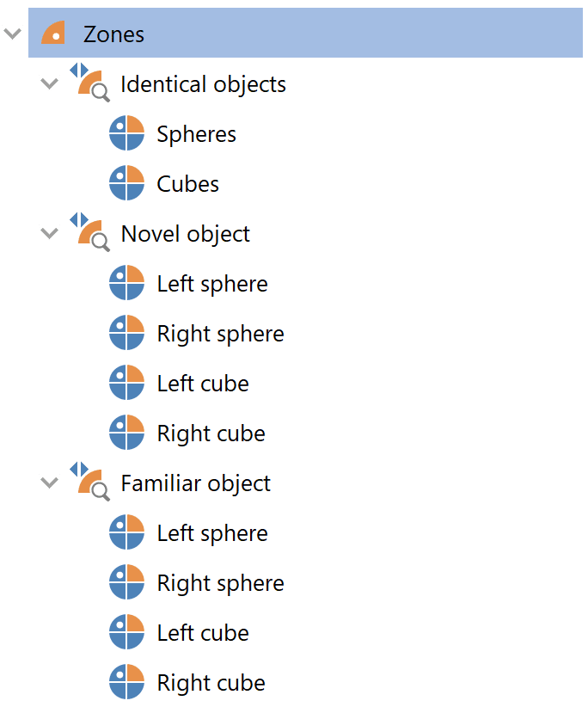Collapse the Identical objects group
The height and width of the screenshot is (707, 588).
(49, 83)
